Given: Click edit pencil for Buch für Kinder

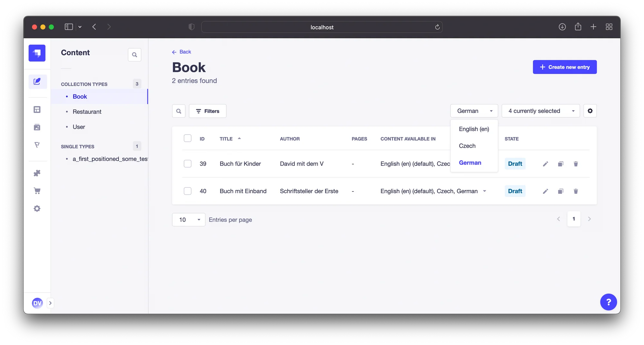Looking at the screenshot, I should (x=545, y=164).
